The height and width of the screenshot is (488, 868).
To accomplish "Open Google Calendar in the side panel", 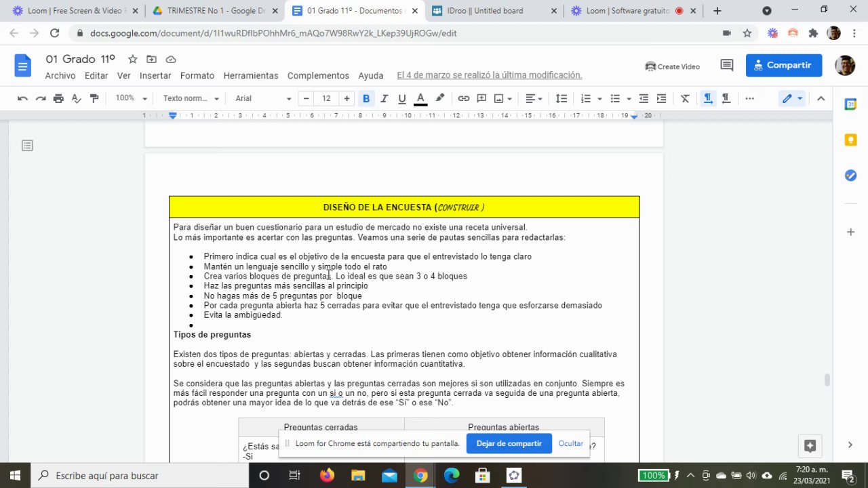I will click(850, 104).
